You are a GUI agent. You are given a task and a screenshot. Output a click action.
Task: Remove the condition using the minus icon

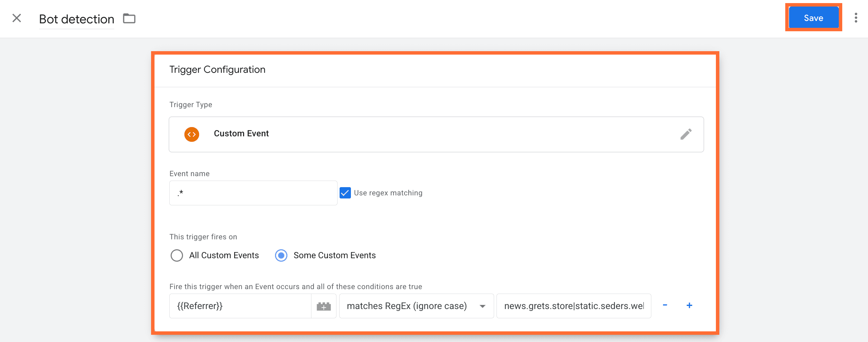pos(665,305)
